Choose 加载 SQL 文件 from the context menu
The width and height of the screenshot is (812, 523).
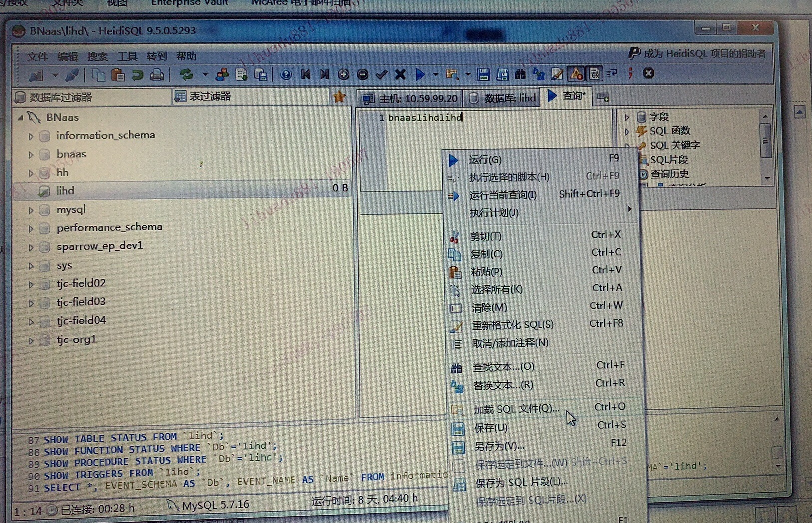(514, 408)
